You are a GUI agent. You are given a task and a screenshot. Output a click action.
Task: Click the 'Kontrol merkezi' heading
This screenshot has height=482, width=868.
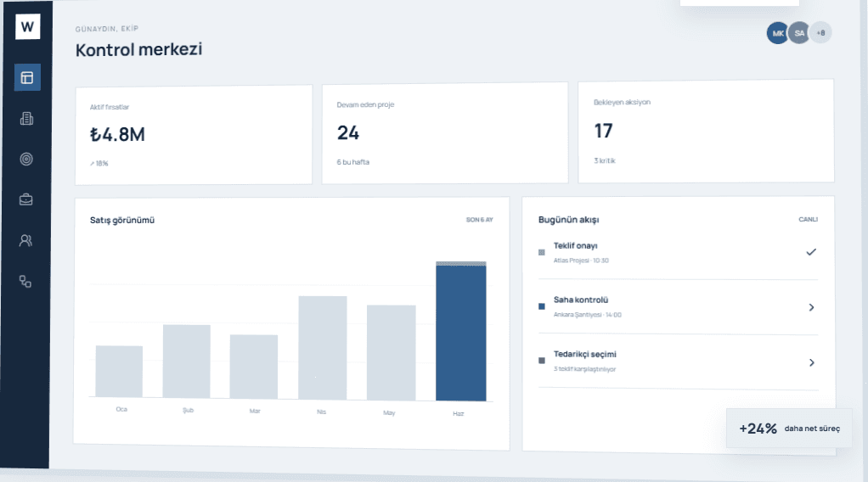[139, 50]
